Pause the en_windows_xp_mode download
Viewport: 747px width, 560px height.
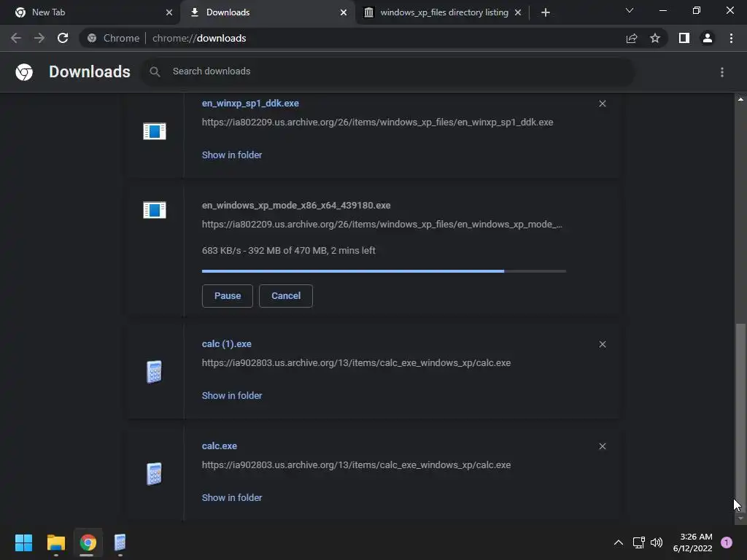(x=228, y=296)
